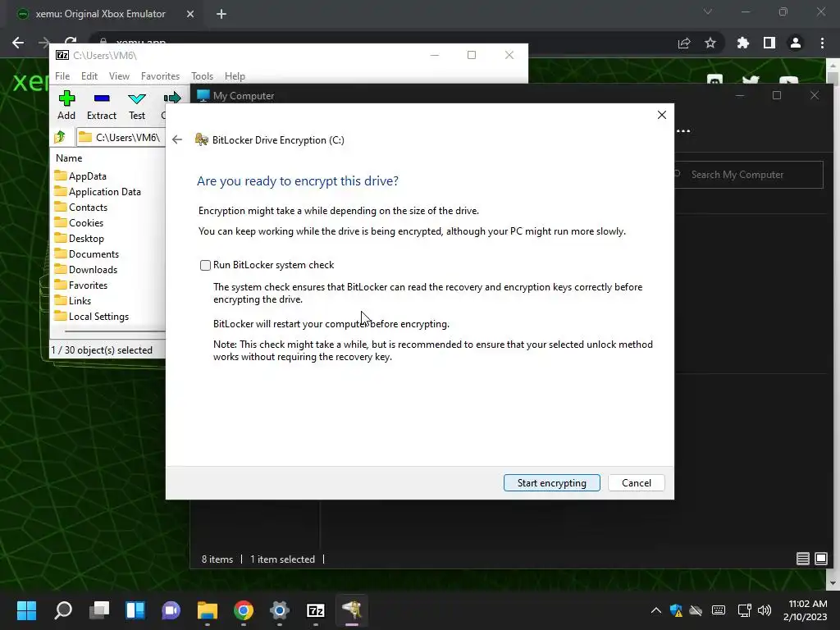Close the BitLocker dialog with X
The width and height of the screenshot is (840, 630).
pyautogui.click(x=662, y=115)
